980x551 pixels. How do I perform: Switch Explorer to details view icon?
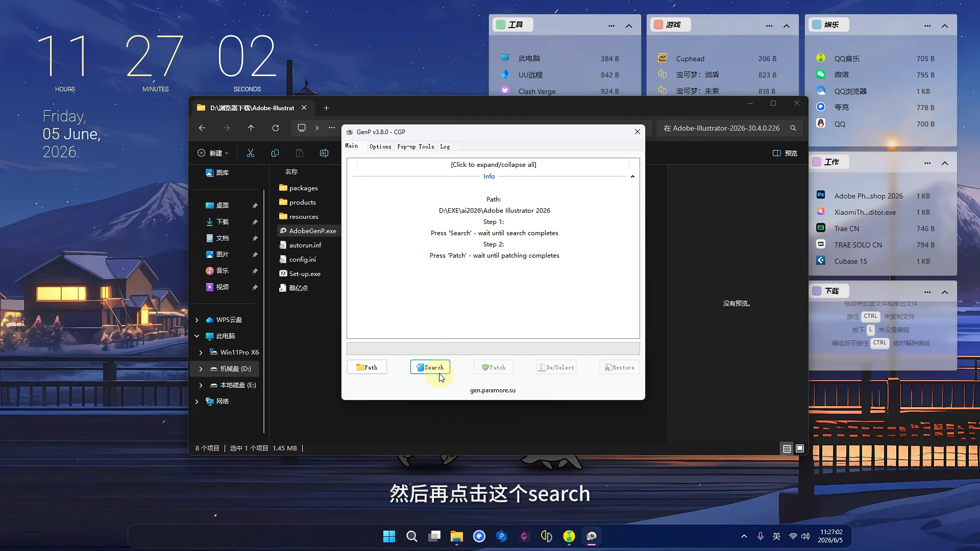tap(787, 448)
